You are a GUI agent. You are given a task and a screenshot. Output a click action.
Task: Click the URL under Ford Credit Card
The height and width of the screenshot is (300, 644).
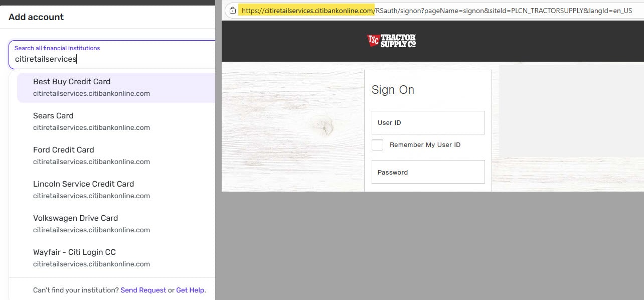[91, 162]
